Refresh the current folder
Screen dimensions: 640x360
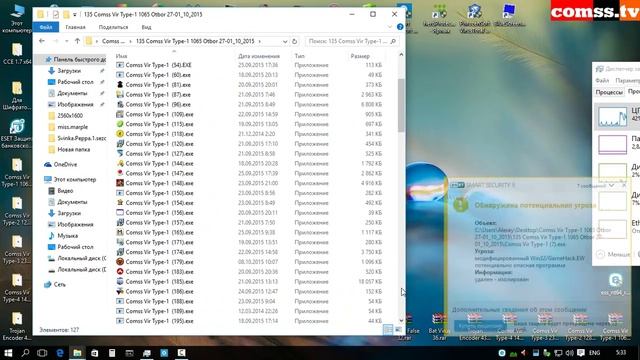click(294, 41)
